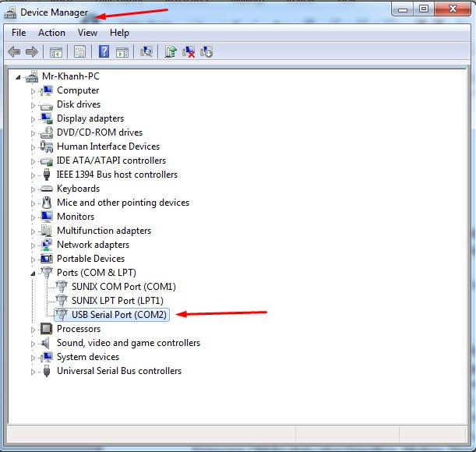476x452 pixels.
Task: Select the Display adapters label
Action: click(x=90, y=118)
